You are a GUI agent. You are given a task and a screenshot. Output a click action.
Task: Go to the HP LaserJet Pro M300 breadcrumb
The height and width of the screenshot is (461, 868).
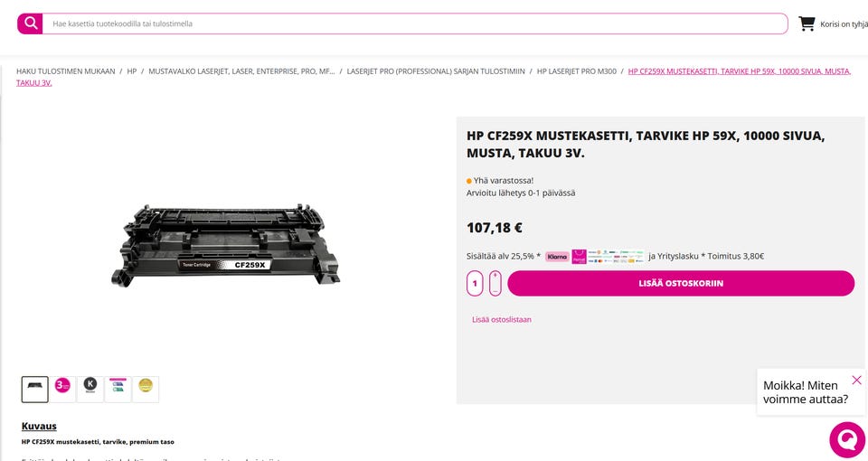576,71
